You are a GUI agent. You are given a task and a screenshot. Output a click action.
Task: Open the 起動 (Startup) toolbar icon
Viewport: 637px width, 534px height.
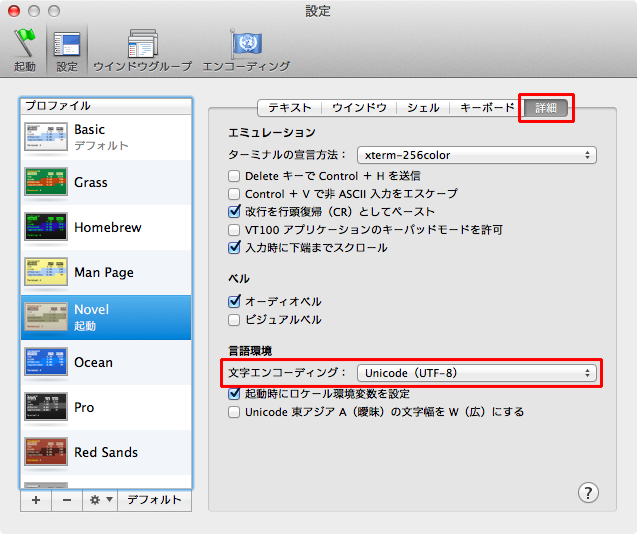(25, 50)
